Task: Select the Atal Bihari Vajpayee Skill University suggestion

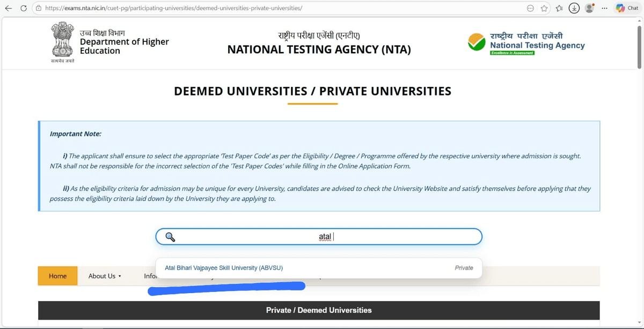Action: [x=224, y=268]
